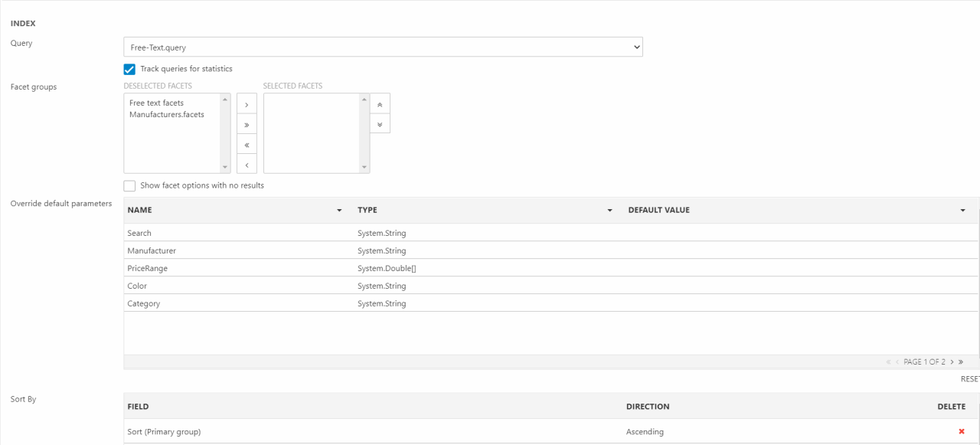This screenshot has width=980, height=445.
Task: Open TYPE column filter dropdown
Action: tap(610, 211)
